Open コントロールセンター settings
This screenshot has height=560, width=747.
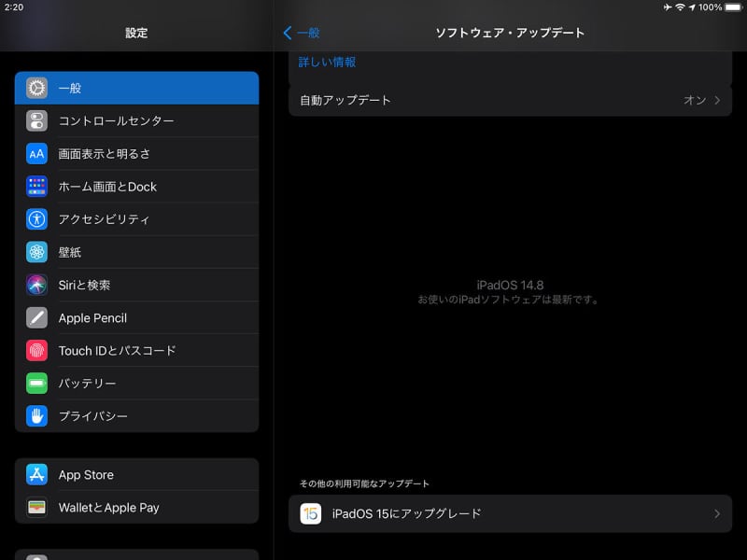coord(136,121)
